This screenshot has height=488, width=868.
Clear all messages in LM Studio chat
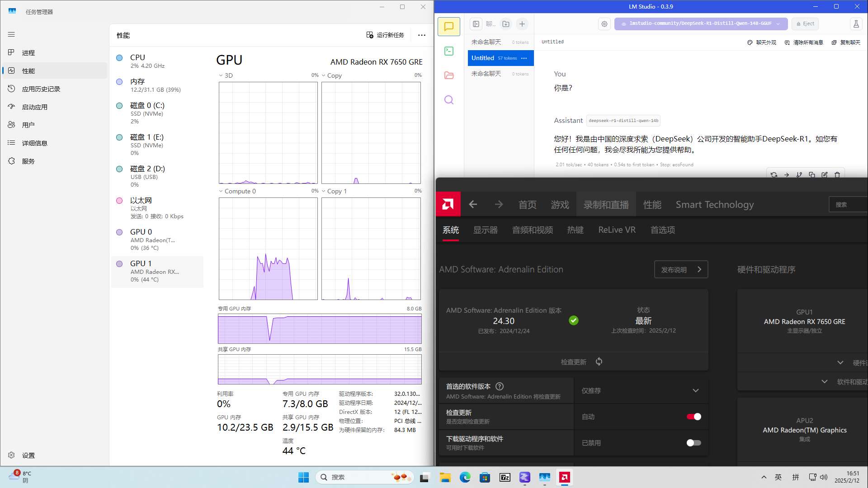(803, 42)
